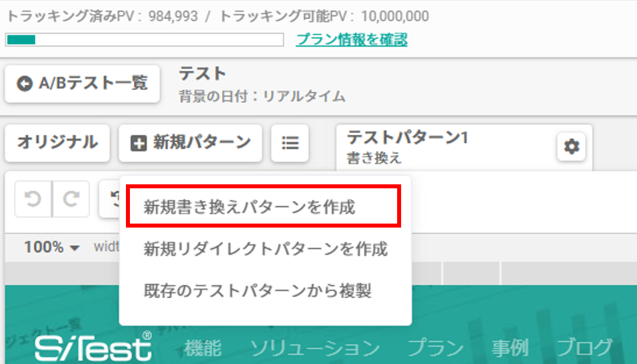Open ソリューション in the site navigation
The image size is (637, 364).
coord(315,348)
